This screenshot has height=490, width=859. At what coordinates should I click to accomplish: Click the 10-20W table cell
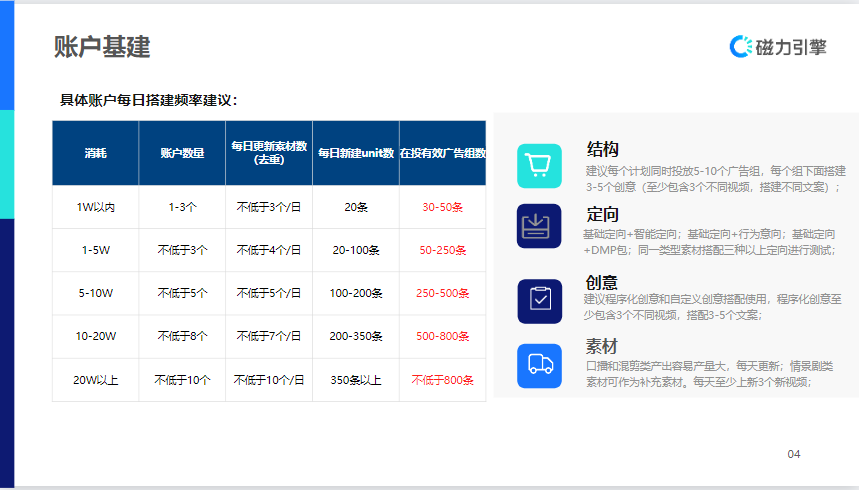pyautogui.click(x=95, y=337)
